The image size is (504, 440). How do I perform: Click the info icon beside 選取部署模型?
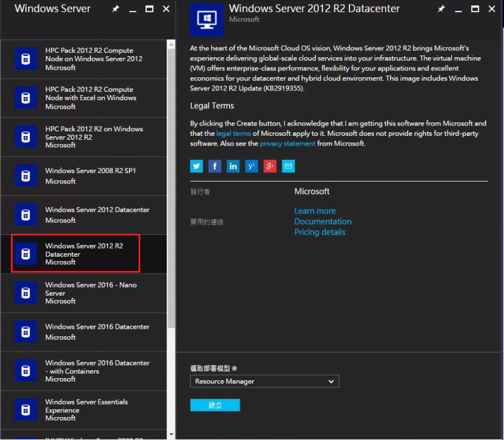point(234,368)
